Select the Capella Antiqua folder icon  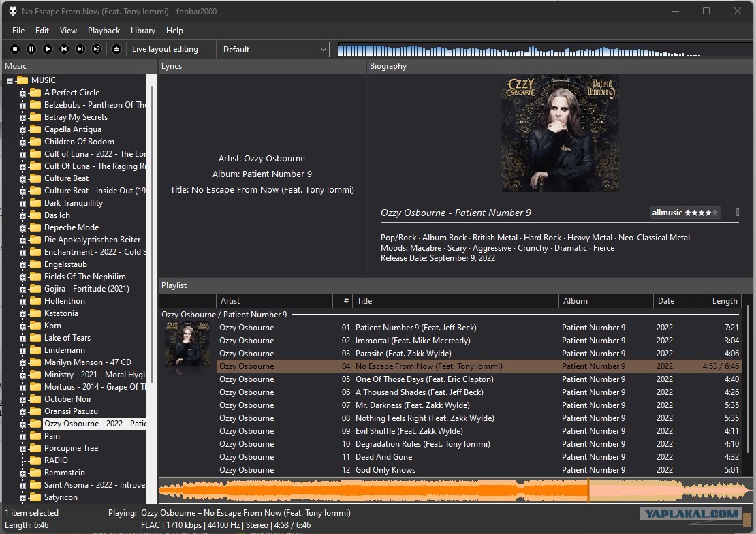coord(35,129)
